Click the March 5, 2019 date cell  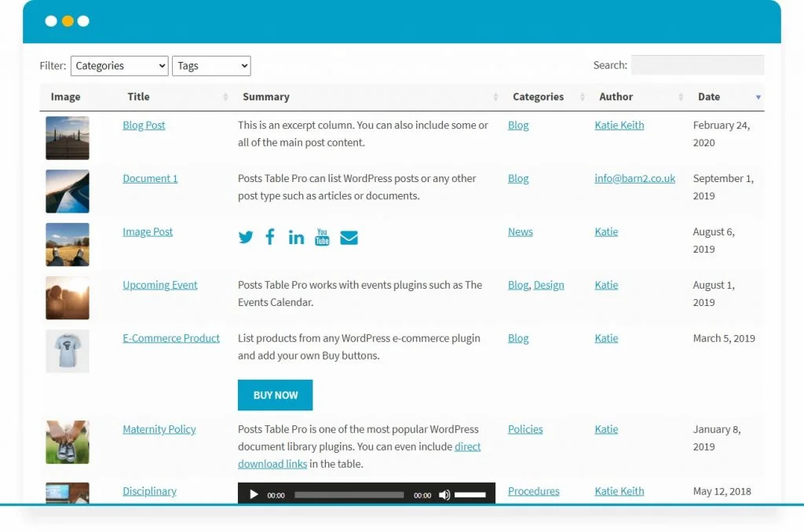(x=724, y=338)
